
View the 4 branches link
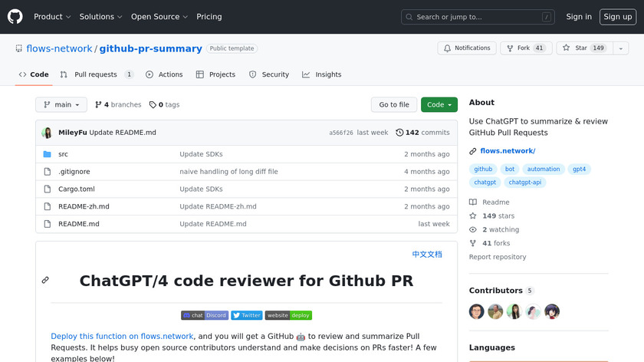(x=118, y=105)
